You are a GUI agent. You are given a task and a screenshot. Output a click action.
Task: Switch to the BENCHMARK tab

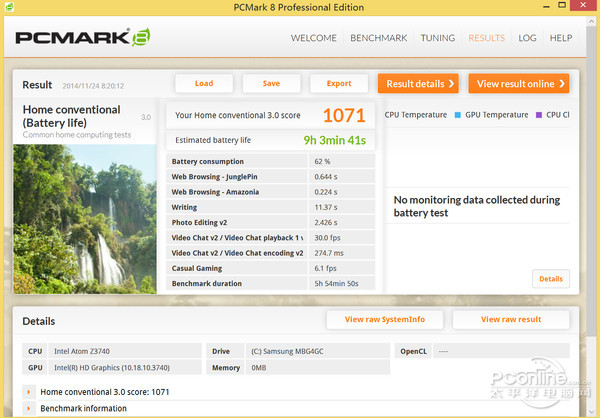point(378,38)
